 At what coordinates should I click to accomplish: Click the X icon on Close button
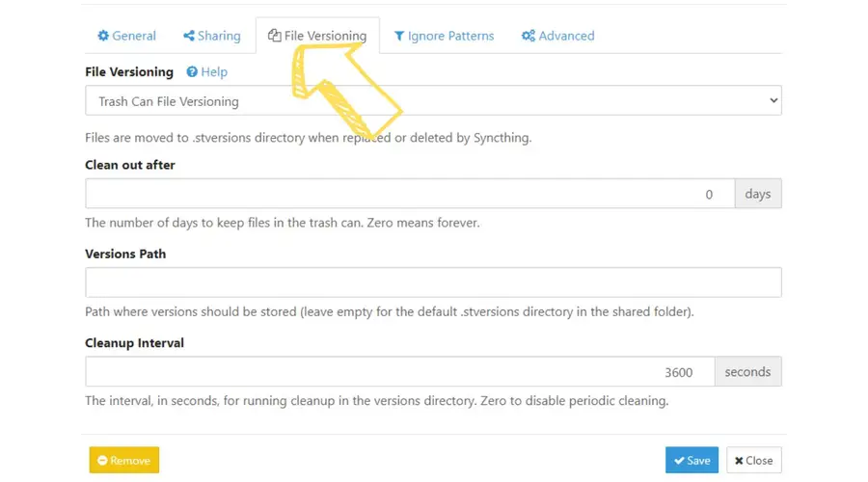tap(739, 461)
